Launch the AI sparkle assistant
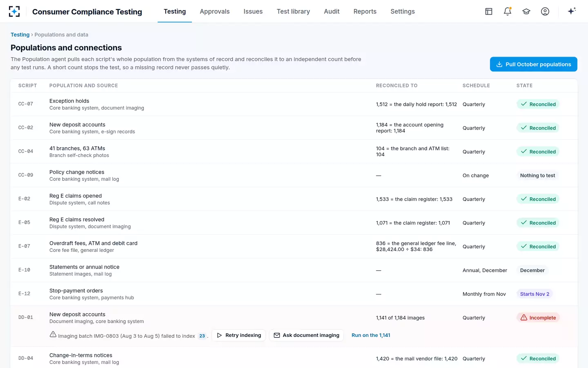 (572, 11)
